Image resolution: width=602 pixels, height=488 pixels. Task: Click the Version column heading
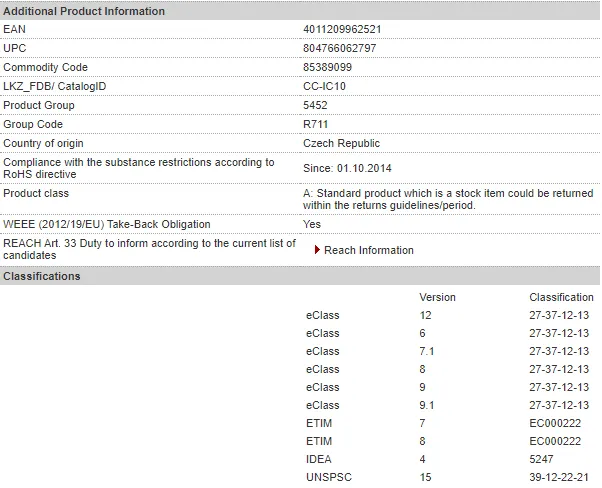437,297
